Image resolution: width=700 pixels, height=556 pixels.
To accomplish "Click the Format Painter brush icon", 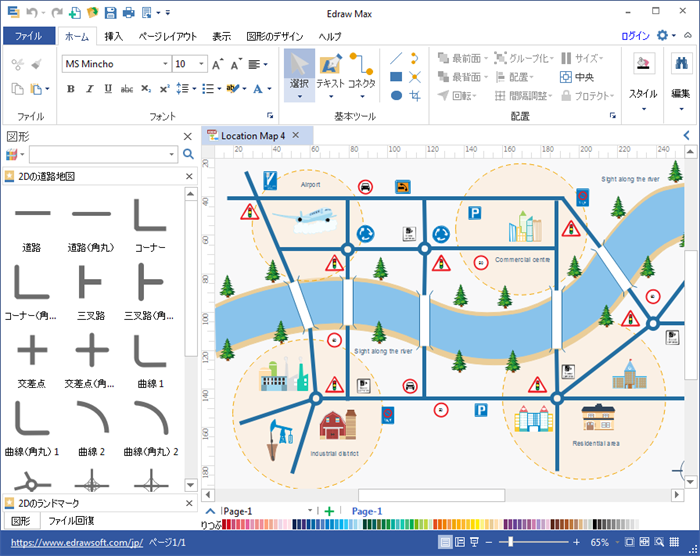I will [37, 64].
